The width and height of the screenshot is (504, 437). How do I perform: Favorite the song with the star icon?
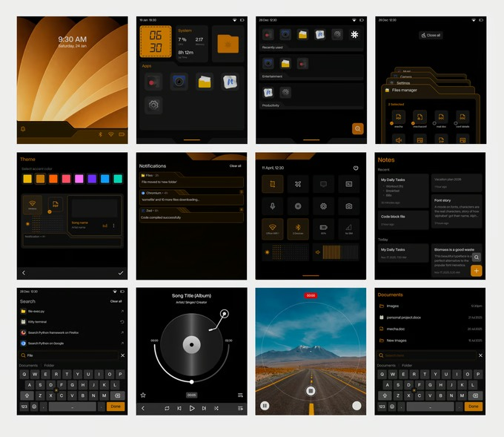pyautogui.click(x=143, y=395)
